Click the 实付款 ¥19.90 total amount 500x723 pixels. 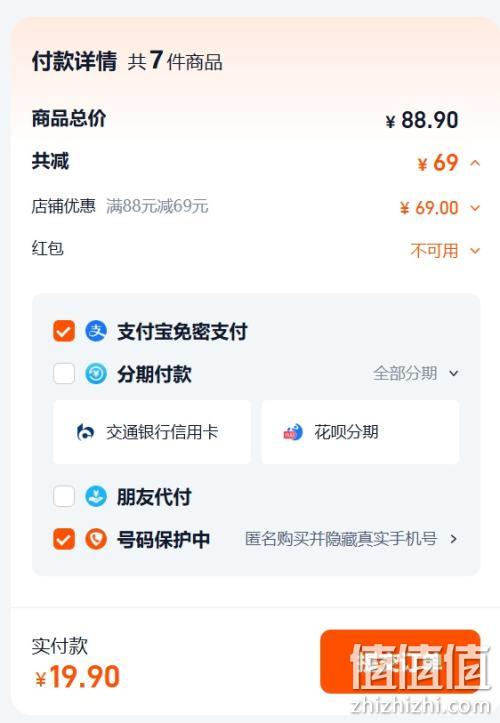tap(77, 677)
